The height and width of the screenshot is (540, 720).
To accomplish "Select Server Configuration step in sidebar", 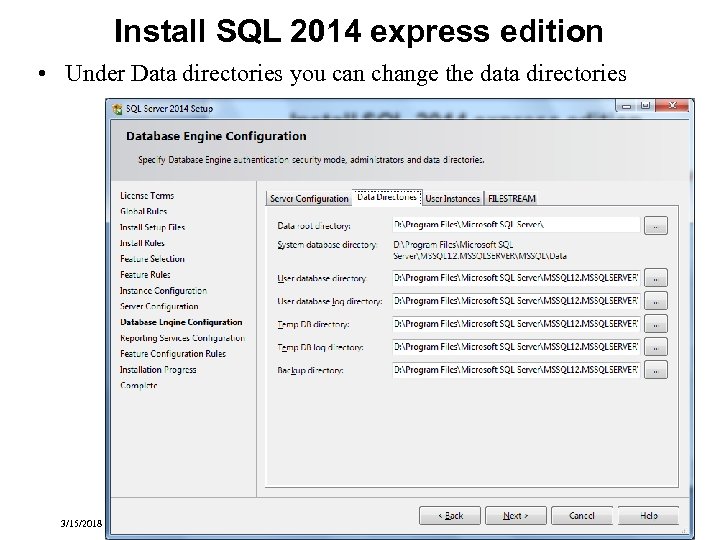I will coord(159,306).
